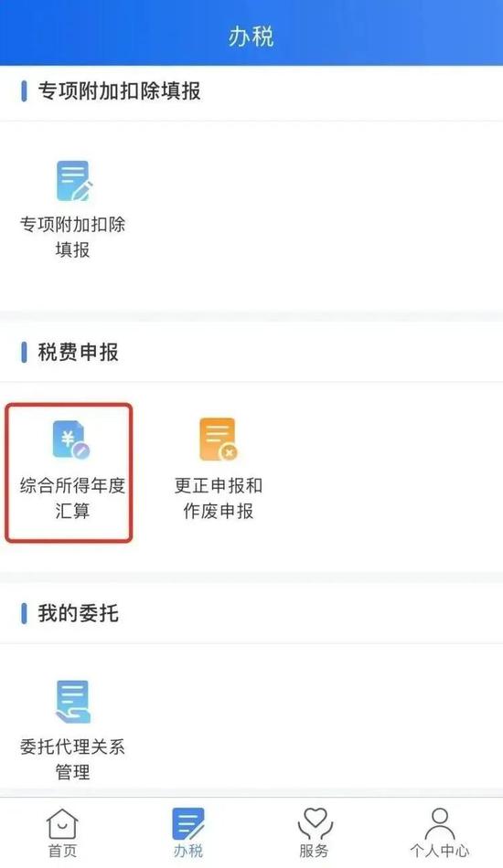Screen dimensions: 503x868
Task: Go to 个人中心 tab label
Action: pyautogui.click(x=439, y=851)
